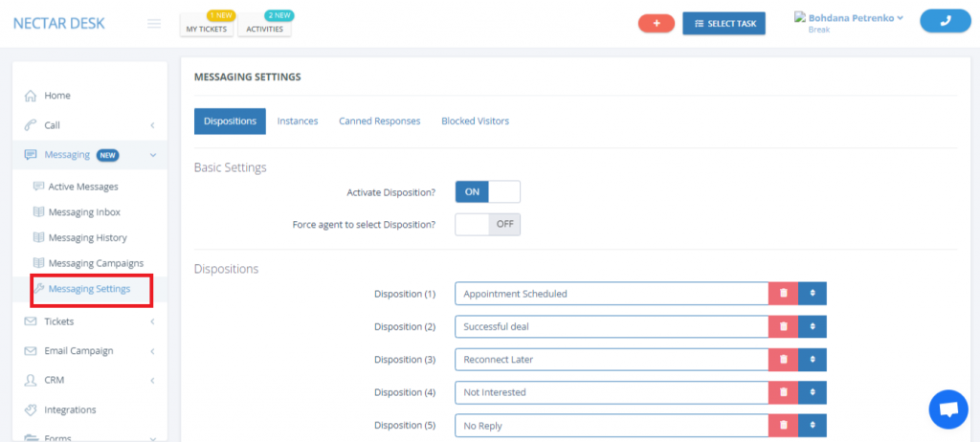Switch to the Dispositions tab

(x=230, y=122)
